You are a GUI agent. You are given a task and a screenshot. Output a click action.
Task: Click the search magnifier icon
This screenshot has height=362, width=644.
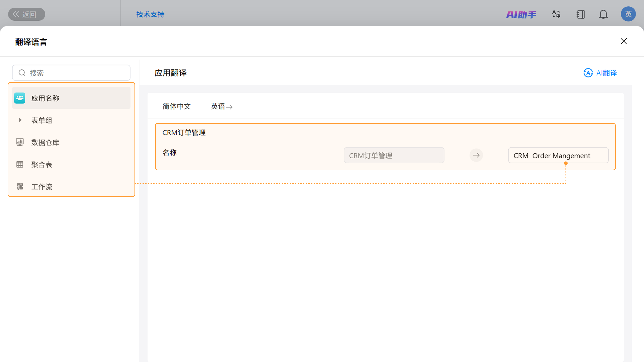click(x=22, y=73)
